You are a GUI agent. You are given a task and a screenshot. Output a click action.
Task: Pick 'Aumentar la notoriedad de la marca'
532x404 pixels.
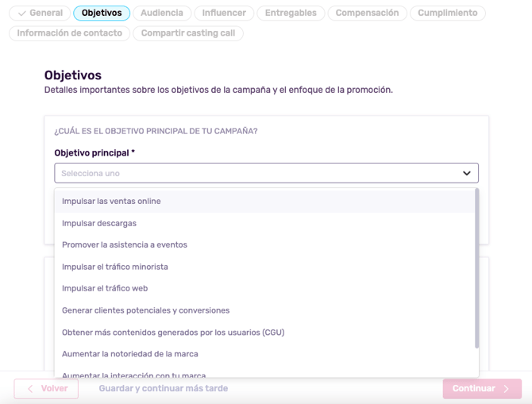point(130,354)
